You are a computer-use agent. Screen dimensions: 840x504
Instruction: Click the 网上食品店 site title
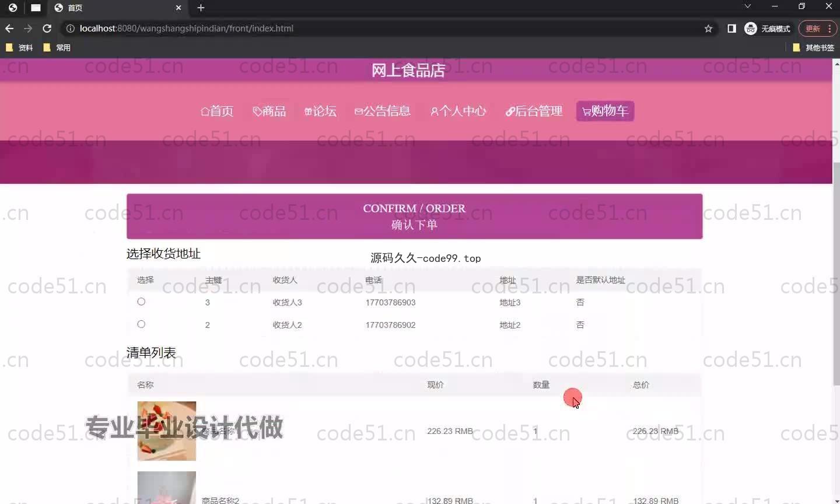(408, 71)
